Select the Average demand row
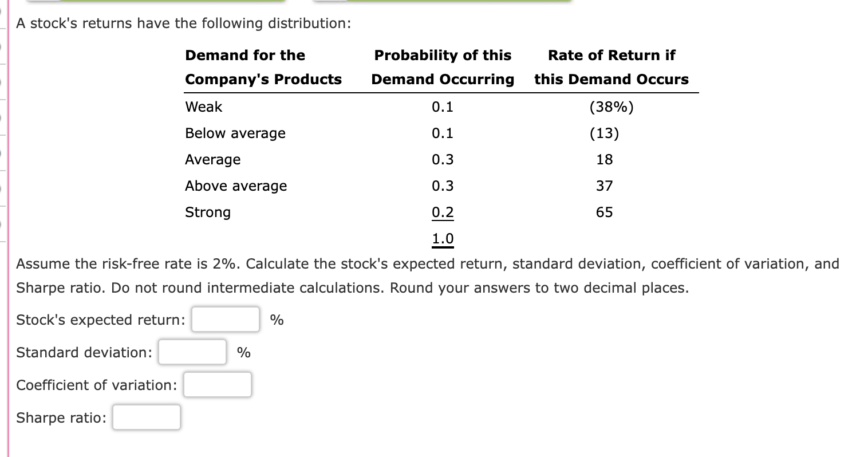868x457 pixels. click(x=212, y=159)
